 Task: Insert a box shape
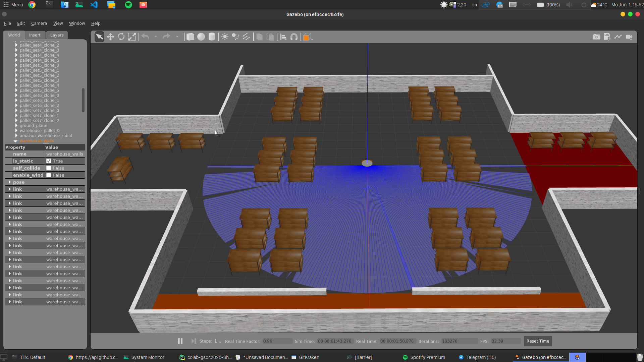pyautogui.click(x=190, y=37)
